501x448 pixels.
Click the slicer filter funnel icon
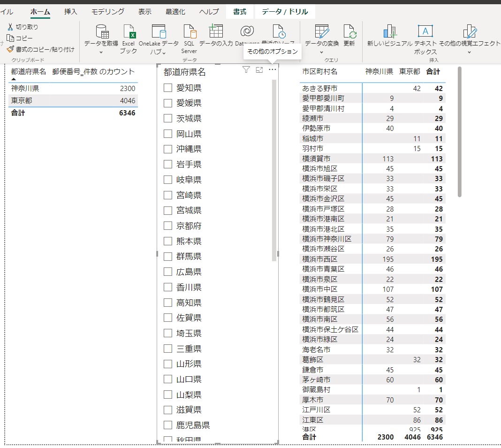[246, 70]
